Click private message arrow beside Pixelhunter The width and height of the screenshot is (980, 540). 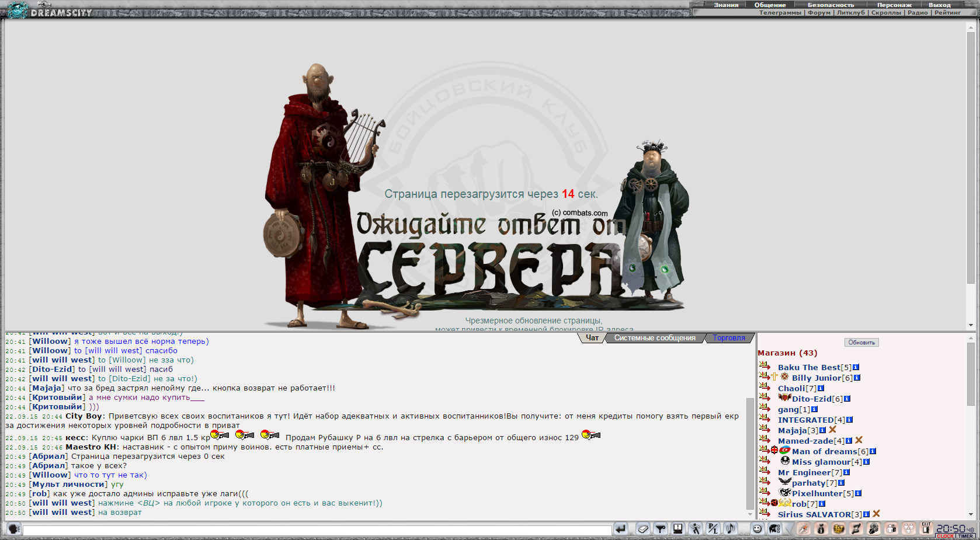[764, 493]
